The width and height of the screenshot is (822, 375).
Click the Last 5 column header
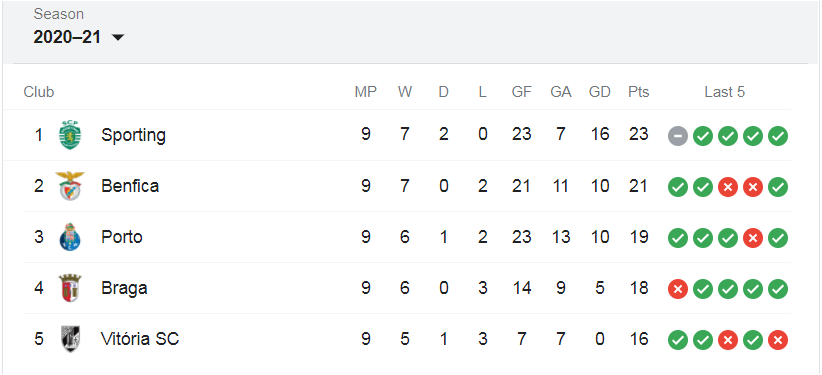(724, 92)
